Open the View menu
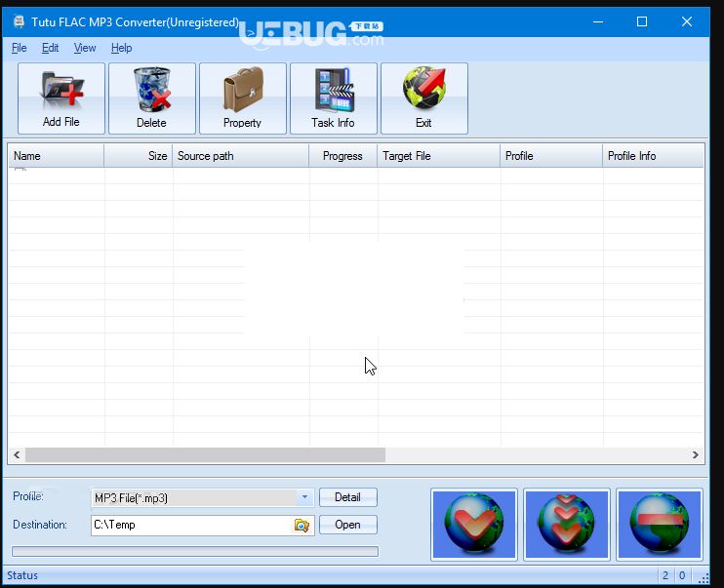This screenshot has height=588, width=724. point(85,48)
